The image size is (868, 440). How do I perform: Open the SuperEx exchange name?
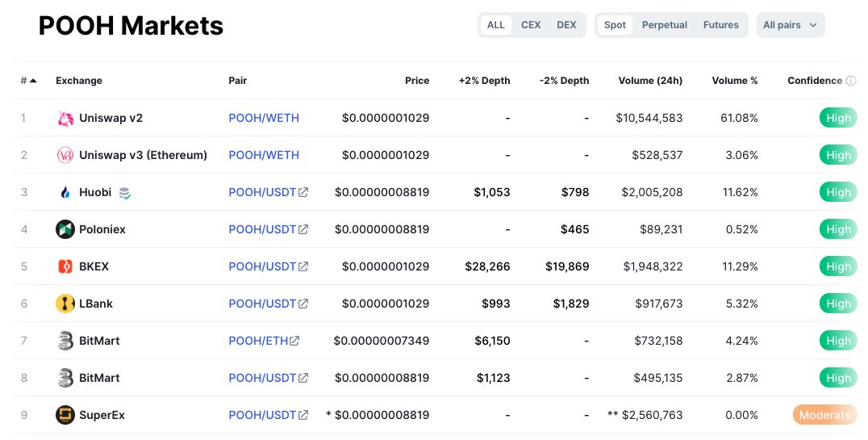coord(102,415)
